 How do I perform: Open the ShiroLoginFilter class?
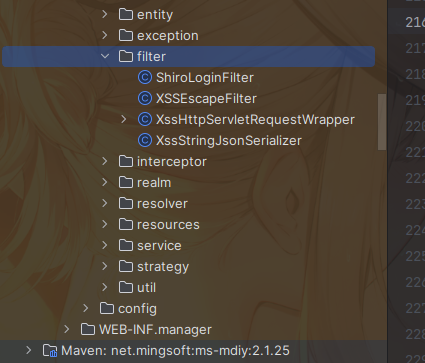coord(205,78)
